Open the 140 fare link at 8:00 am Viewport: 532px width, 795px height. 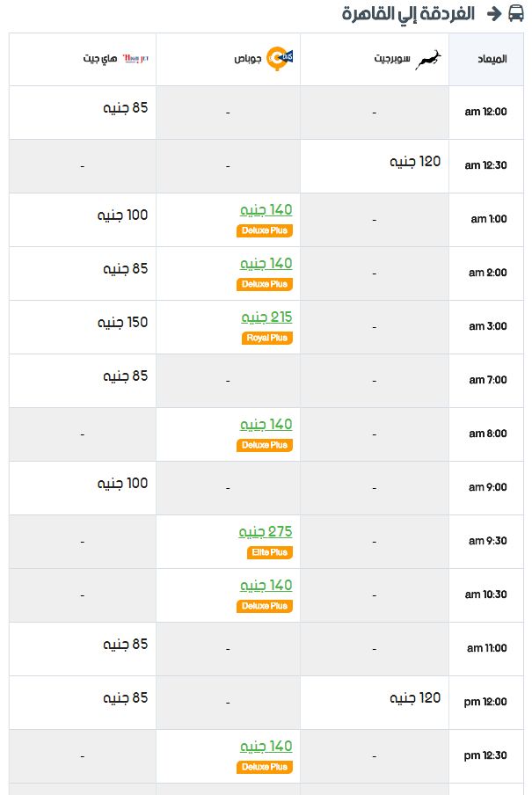click(x=266, y=425)
